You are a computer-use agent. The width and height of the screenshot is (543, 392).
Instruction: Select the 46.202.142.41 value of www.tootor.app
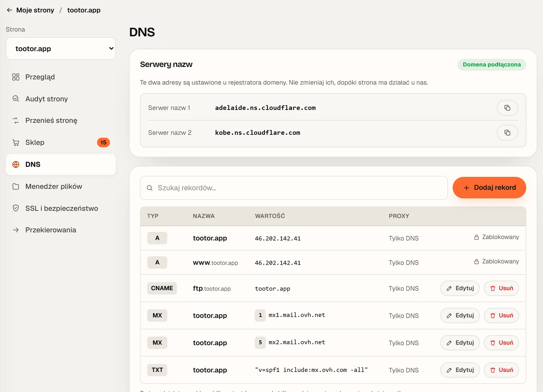278,263
